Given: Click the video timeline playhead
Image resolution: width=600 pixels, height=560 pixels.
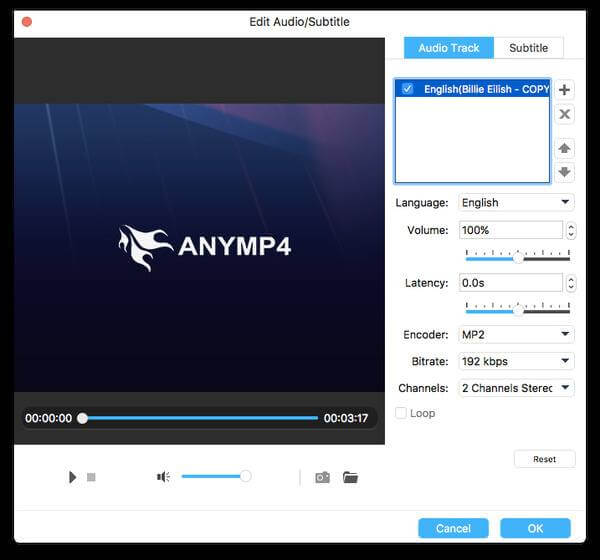Looking at the screenshot, I should (x=82, y=418).
